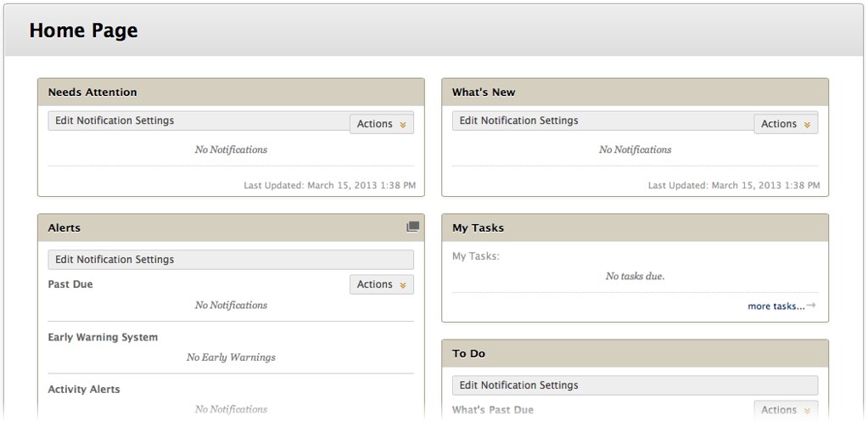This screenshot has height=421, width=868.
Task: Click the Early Warning System heading
Action: pyautogui.click(x=103, y=337)
